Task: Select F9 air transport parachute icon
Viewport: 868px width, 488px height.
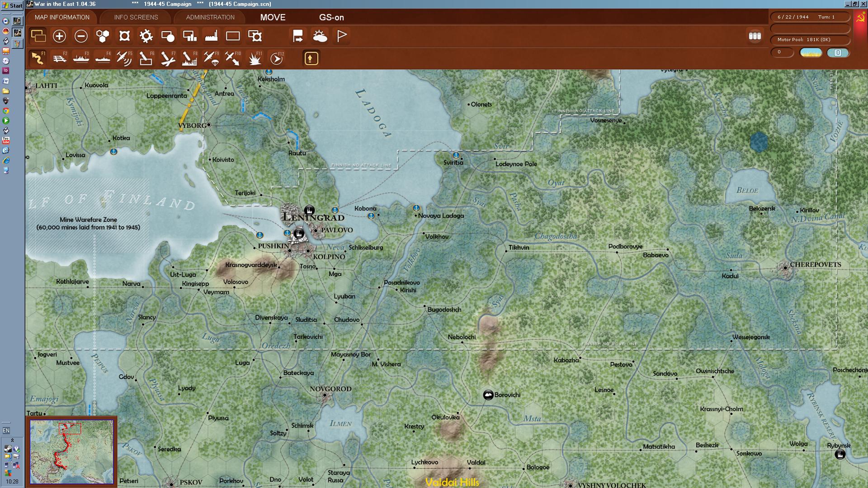Action: tap(211, 58)
